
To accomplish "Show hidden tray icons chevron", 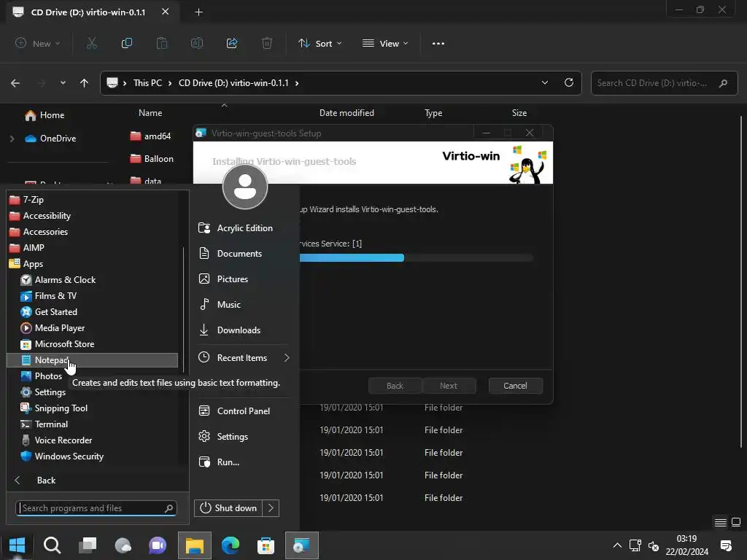I will pos(617,545).
